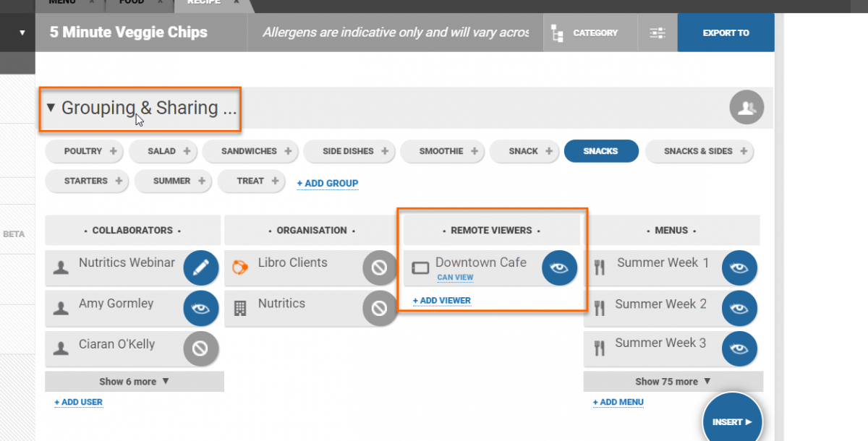Click the round Insert button
This screenshot has width=868, height=441.
(x=732, y=421)
